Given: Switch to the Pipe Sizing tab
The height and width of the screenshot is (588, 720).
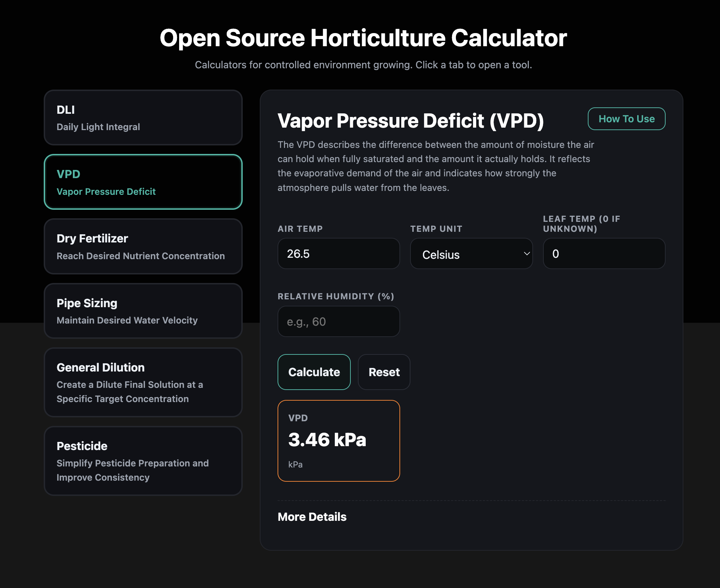Looking at the screenshot, I should (x=143, y=311).
